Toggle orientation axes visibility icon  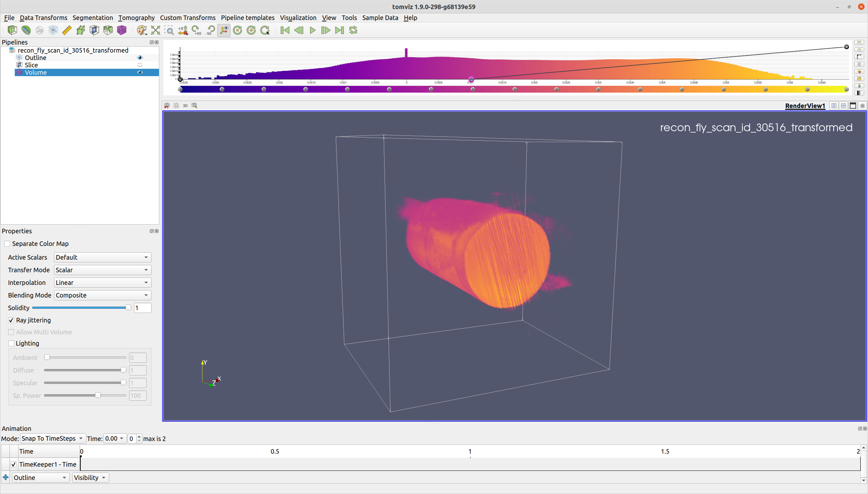tap(224, 30)
